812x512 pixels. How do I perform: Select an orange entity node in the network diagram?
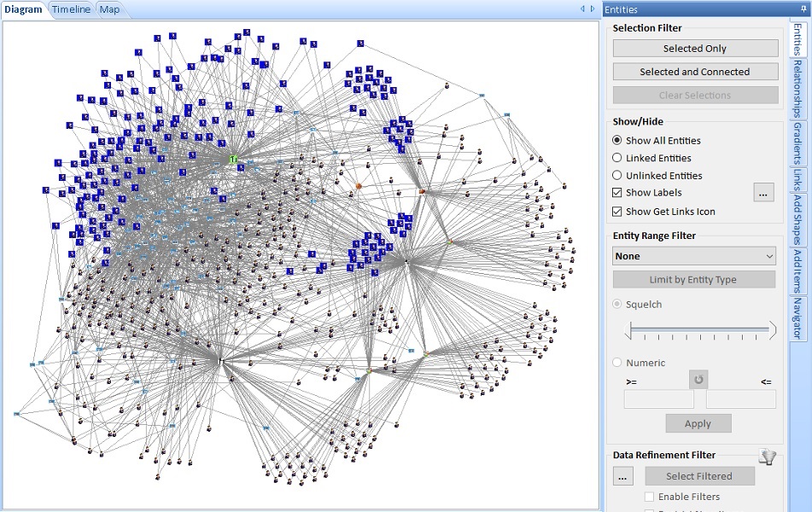click(x=359, y=185)
